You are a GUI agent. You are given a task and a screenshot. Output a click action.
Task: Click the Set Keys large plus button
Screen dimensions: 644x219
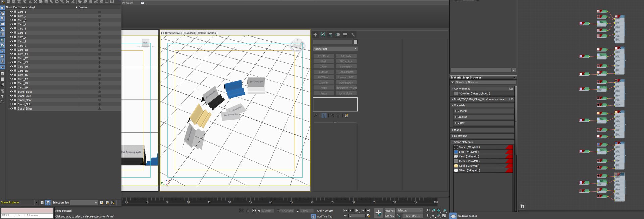point(378,213)
